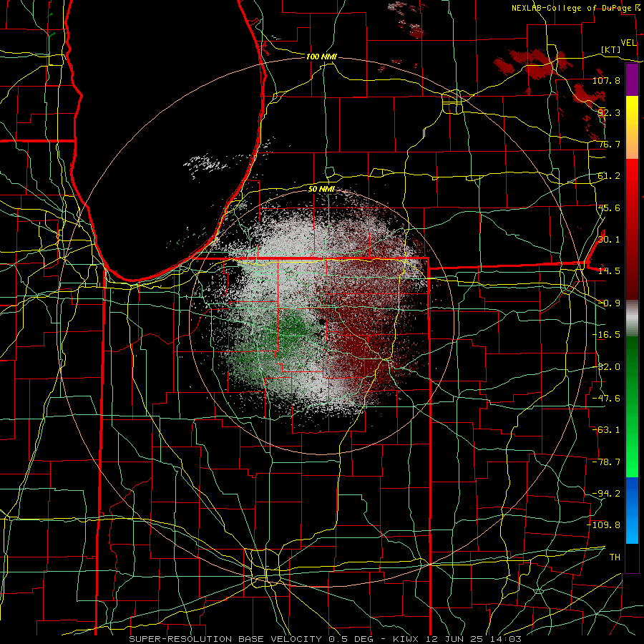The image size is (644, 644).
Task: Click the 92.3 velocity scale value
Action: coord(609,112)
